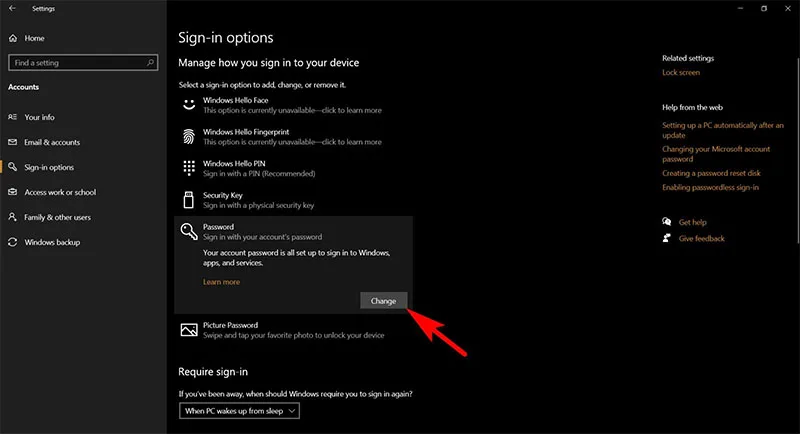Expand the Security Key option
This screenshot has height=434, width=800.
click(x=293, y=200)
